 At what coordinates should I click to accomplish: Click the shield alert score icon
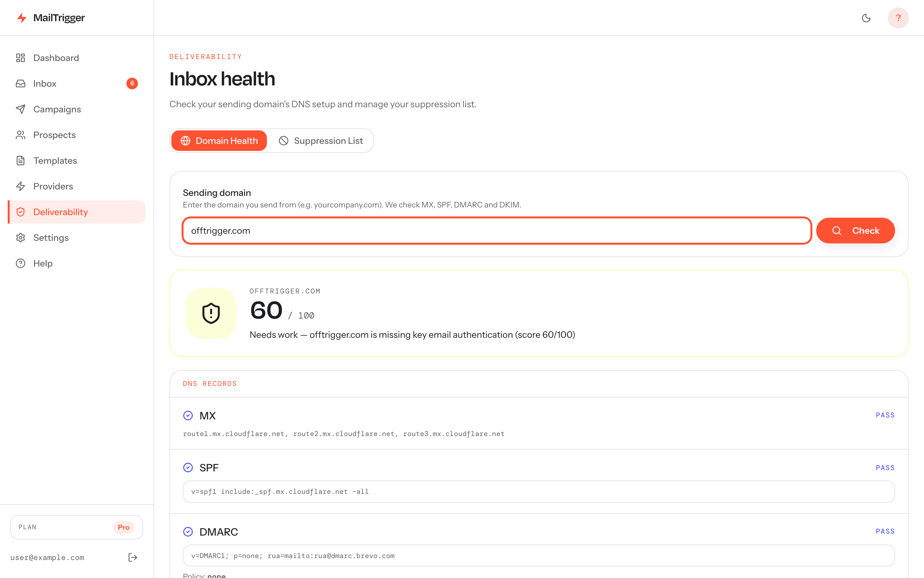click(211, 313)
